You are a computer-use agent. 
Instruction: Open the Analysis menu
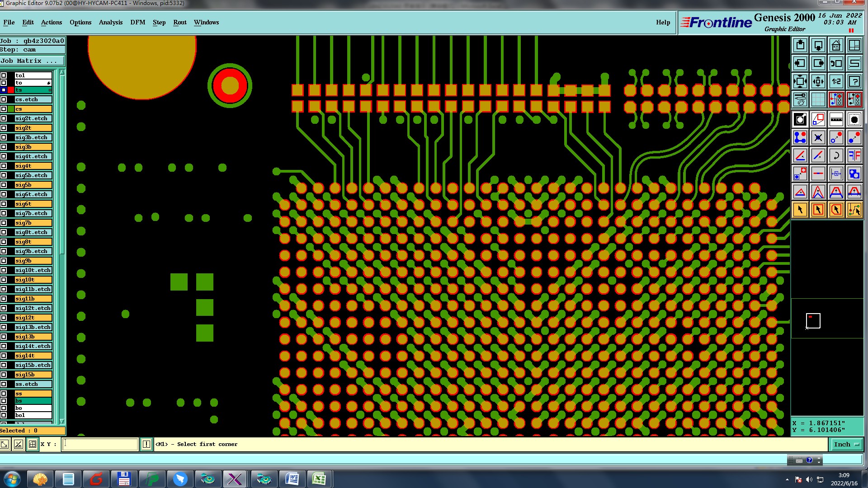click(x=110, y=22)
